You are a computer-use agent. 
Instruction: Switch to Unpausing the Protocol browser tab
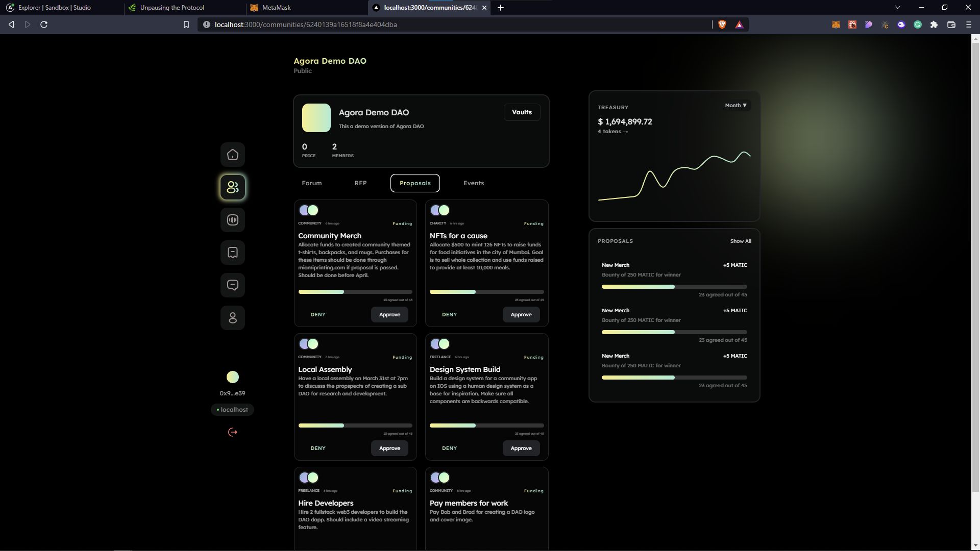point(184,8)
